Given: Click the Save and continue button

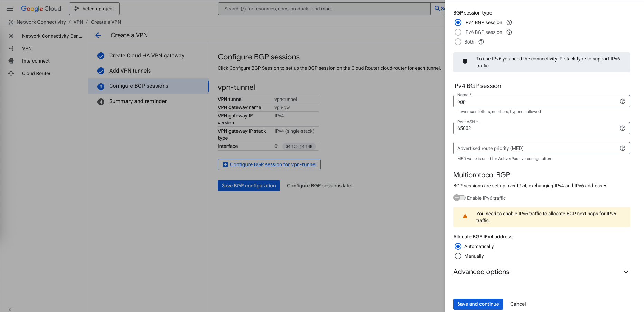Looking at the screenshot, I should 478,304.
